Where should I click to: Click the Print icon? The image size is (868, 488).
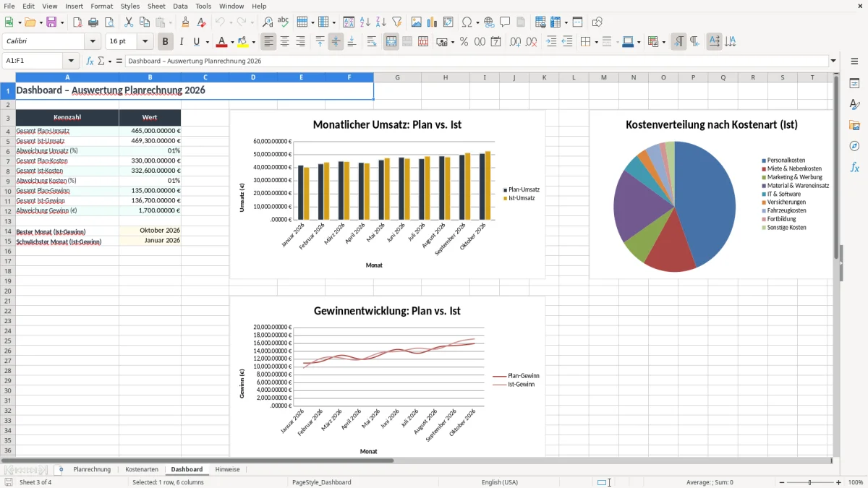(93, 22)
